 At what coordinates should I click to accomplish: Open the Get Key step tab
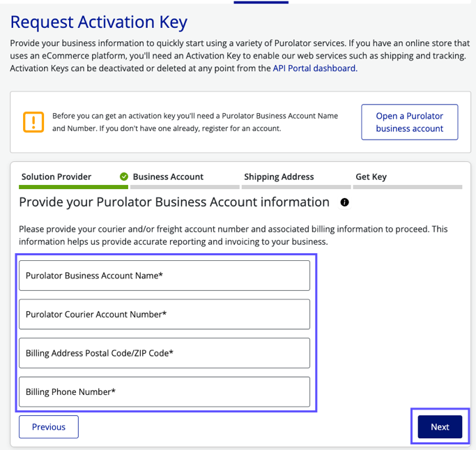pyautogui.click(x=371, y=177)
